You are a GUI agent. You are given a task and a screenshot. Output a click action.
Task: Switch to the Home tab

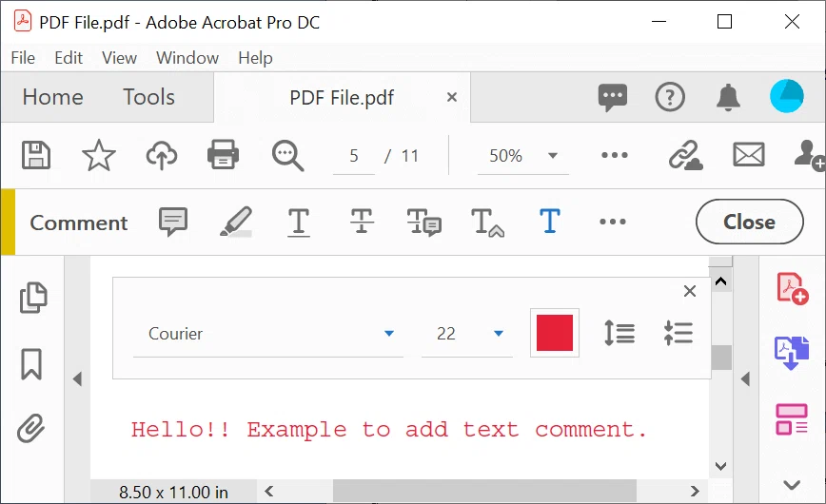(52, 97)
